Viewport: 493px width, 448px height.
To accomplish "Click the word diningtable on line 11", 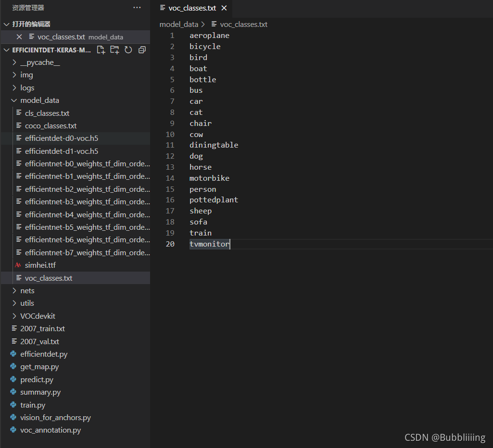I will tap(214, 145).
